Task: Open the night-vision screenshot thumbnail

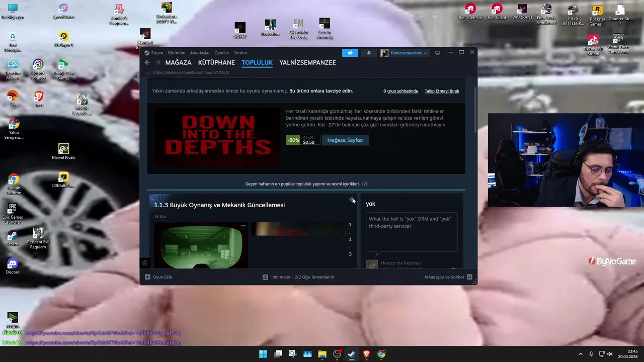Action: pyautogui.click(x=201, y=245)
